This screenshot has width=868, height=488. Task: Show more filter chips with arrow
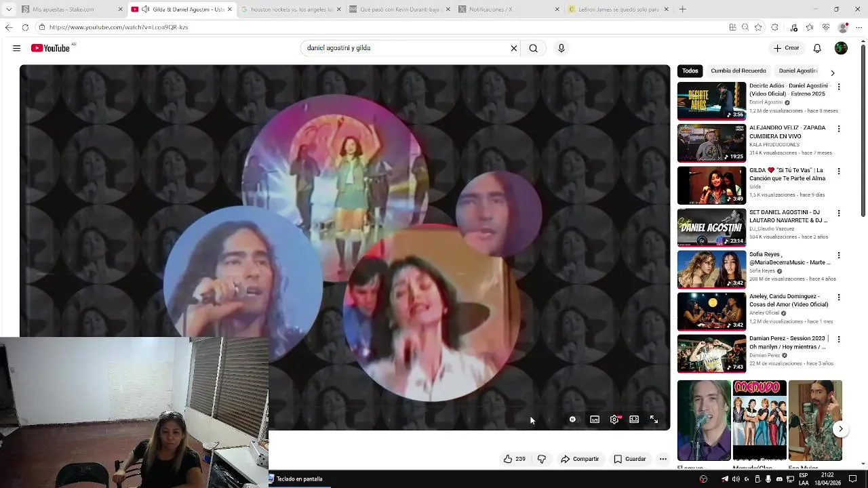point(833,73)
